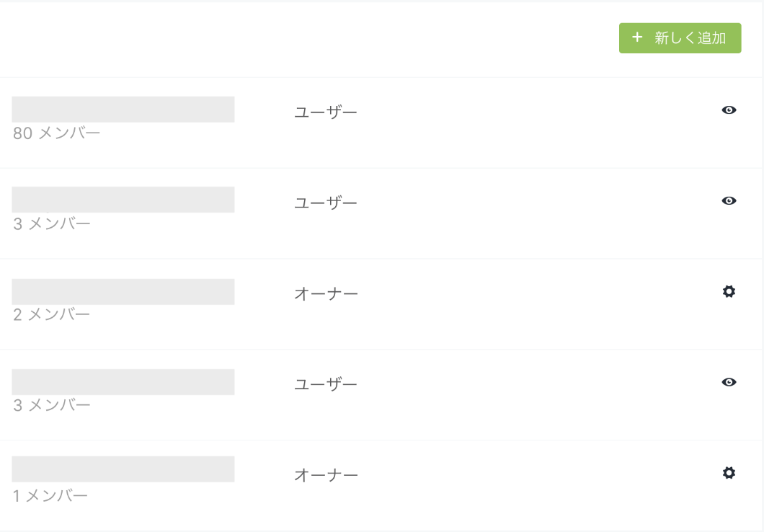Image resolution: width=764 pixels, height=532 pixels.
Task: Click オーナー role in the 1 メンバー row
Action: 326,475
